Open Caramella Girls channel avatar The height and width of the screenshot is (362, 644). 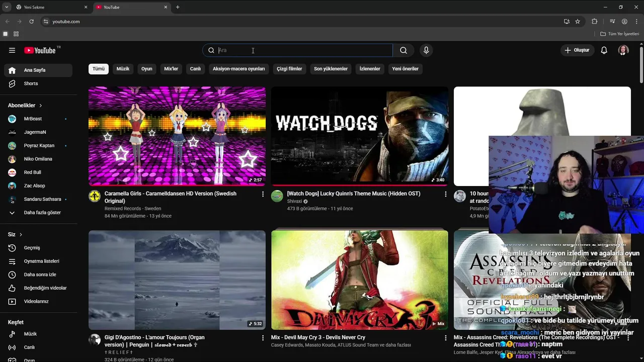(x=95, y=196)
